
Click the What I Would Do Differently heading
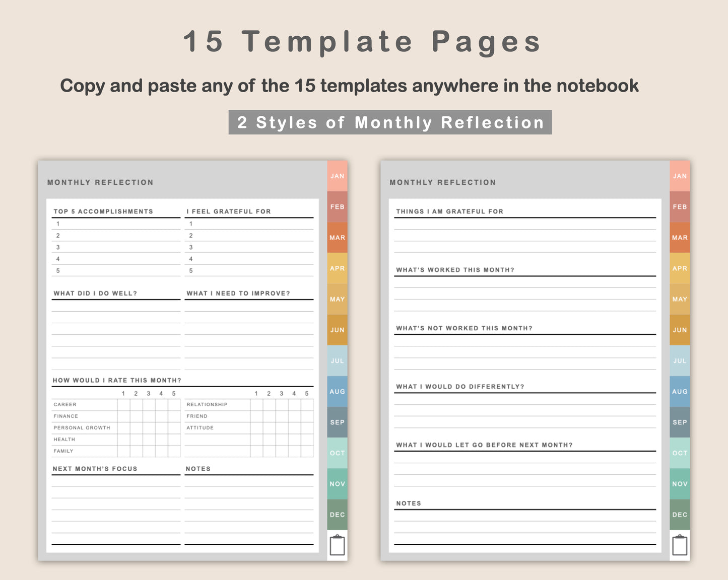tap(460, 387)
